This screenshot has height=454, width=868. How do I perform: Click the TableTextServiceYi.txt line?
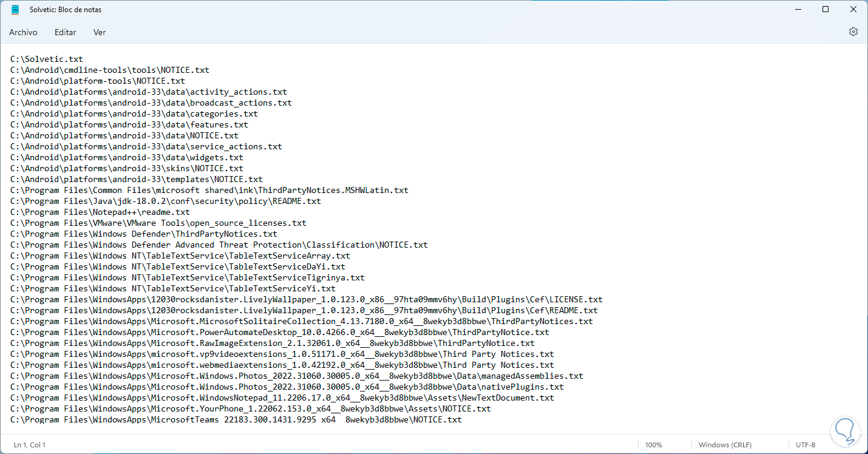(x=173, y=289)
